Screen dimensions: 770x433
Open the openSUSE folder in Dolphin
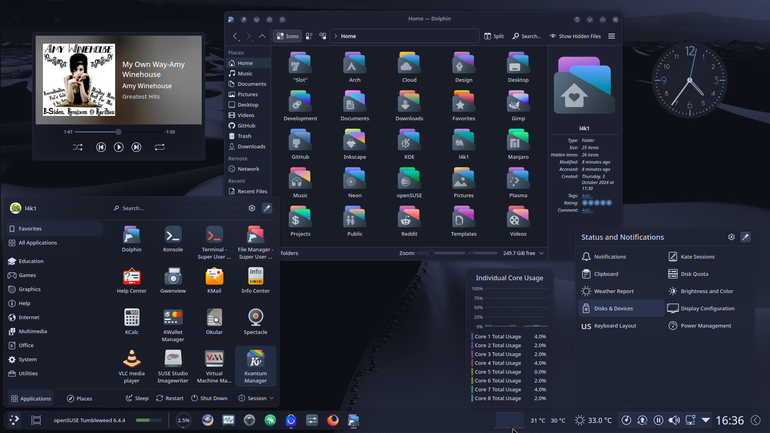pyautogui.click(x=409, y=182)
